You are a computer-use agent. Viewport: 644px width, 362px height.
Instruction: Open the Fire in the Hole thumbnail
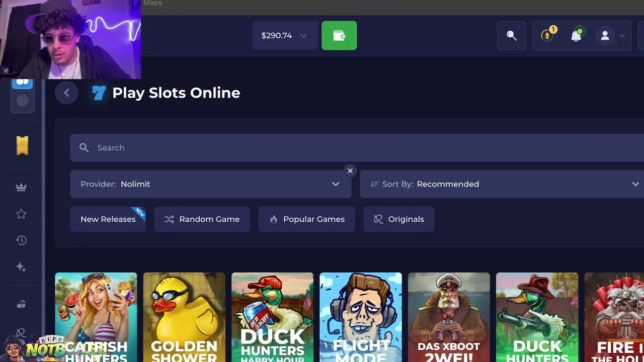click(x=614, y=317)
